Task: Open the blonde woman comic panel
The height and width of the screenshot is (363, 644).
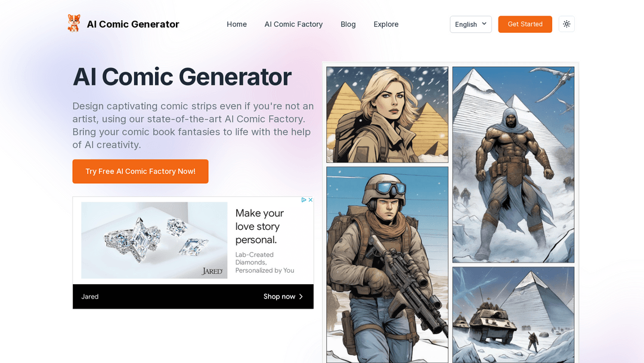Action: (388, 115)
